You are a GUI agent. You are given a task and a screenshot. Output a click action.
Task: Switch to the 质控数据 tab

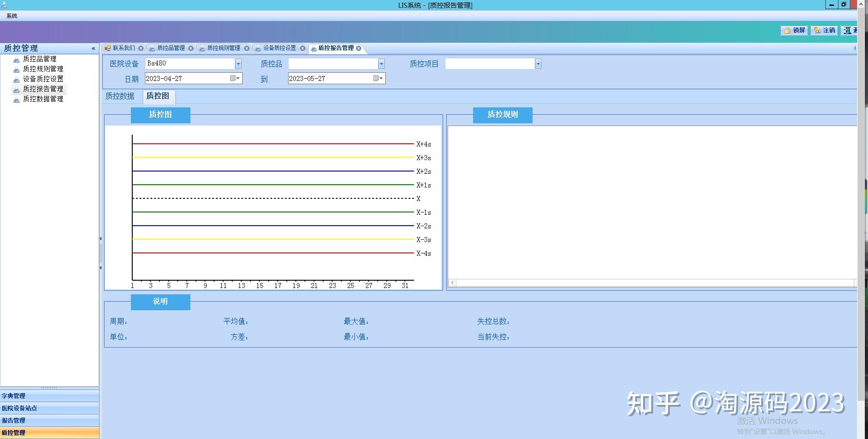click(121, 96)
